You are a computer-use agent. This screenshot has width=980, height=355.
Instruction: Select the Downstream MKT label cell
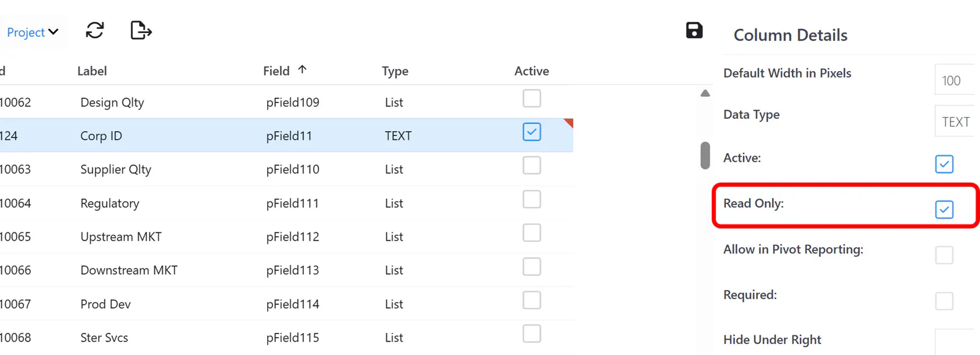129,270
